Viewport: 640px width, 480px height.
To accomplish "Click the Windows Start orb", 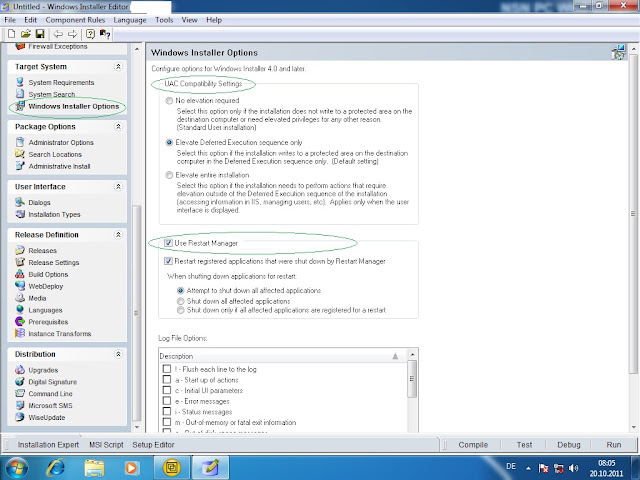I will click(17, 468).
